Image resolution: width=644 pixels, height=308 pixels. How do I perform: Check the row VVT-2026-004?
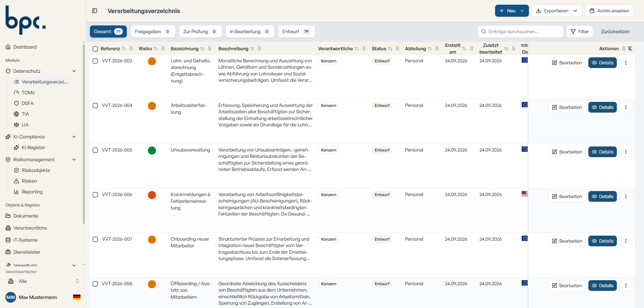point(95,106)
